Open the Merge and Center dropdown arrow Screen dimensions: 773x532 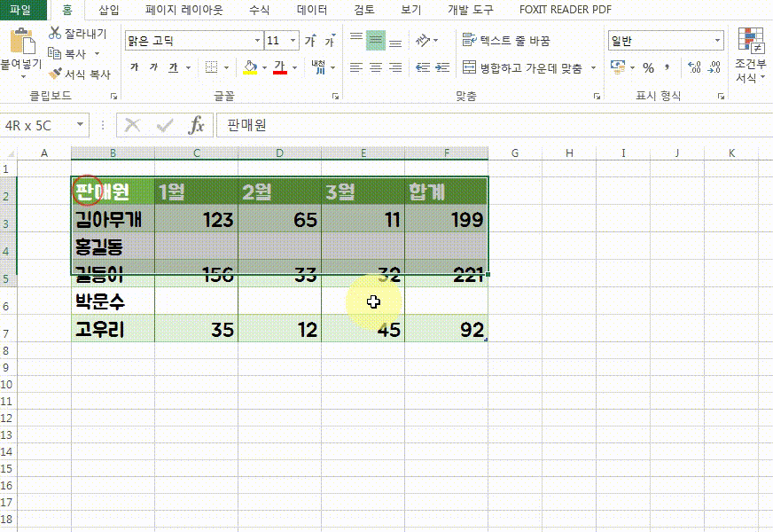pos(594,67)
